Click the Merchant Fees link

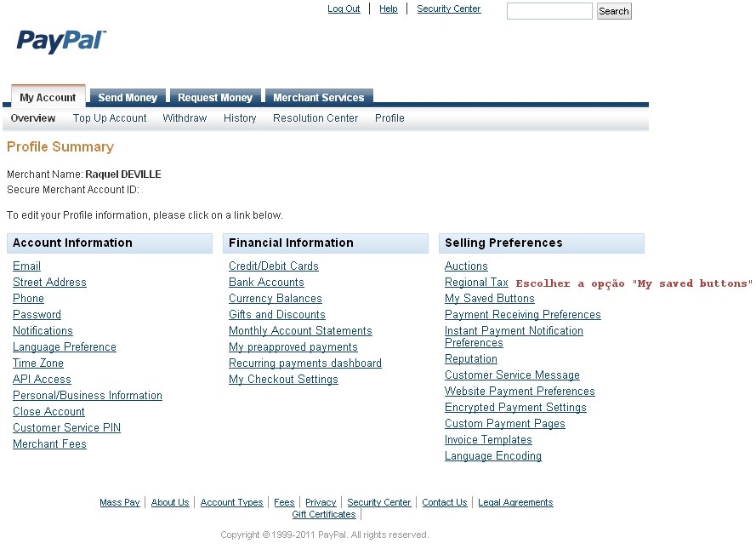coord(49,443)
